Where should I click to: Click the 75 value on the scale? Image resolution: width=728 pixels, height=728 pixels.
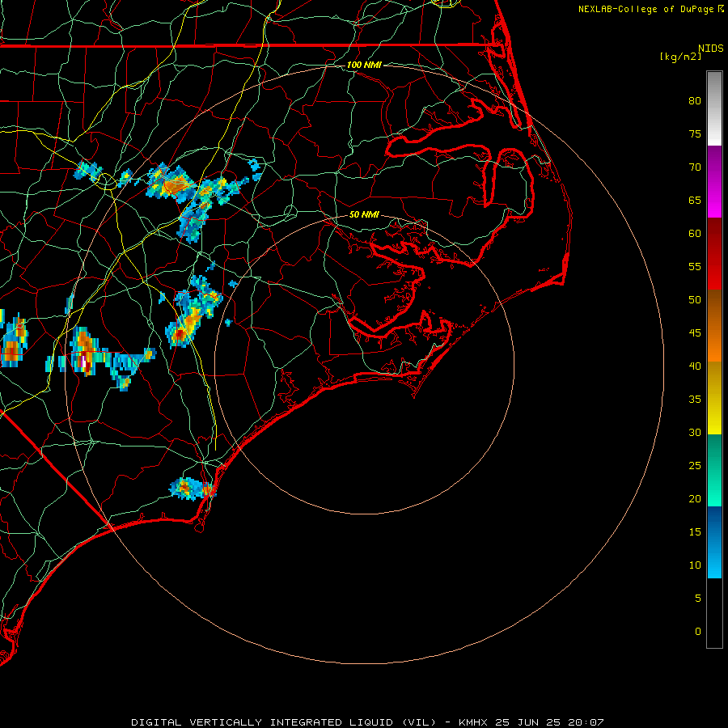[x=695, y=134]
